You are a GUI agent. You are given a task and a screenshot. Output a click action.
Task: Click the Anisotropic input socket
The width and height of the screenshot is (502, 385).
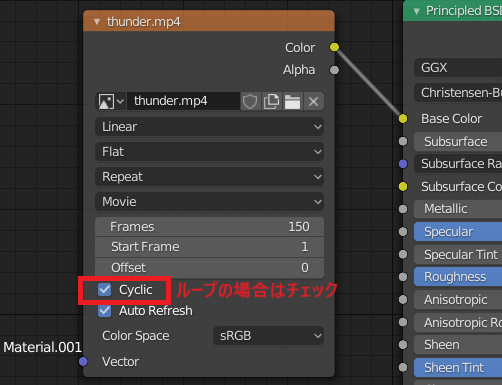pyautogui.click(x=403, y=300)
